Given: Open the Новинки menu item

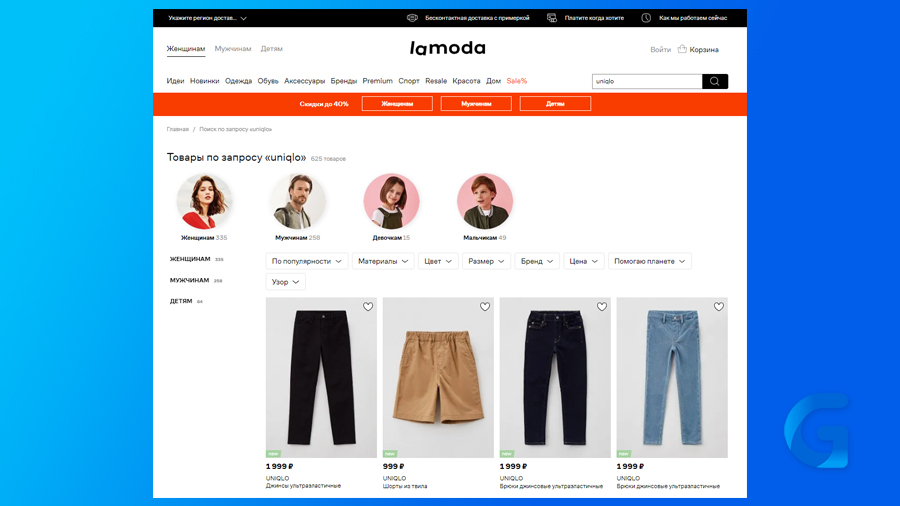Looking at the screenshot, I should tap(204, 81).
